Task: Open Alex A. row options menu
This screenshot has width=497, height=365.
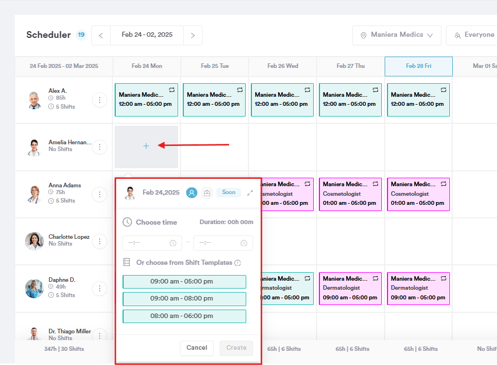Action: (x=99, y=100)
